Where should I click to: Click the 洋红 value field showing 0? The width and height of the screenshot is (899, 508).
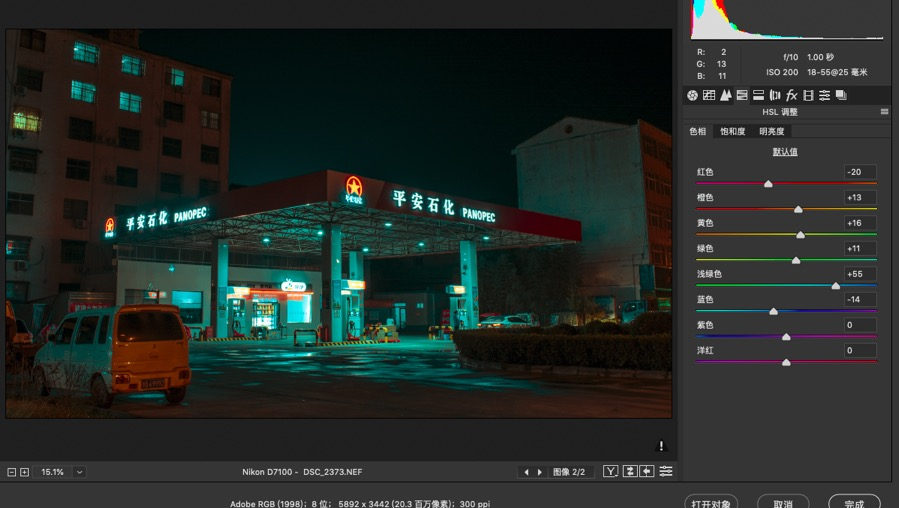click(860, 350)
